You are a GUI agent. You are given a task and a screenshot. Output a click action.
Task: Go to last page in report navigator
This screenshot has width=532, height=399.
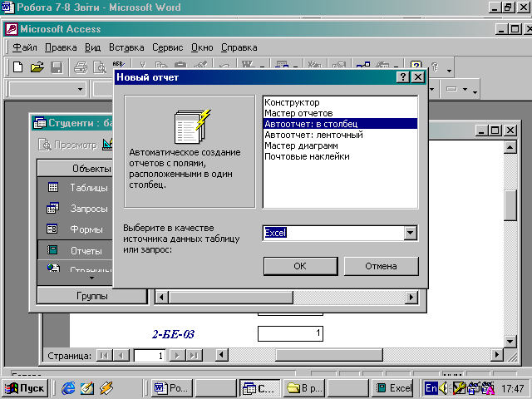point(194,355)
